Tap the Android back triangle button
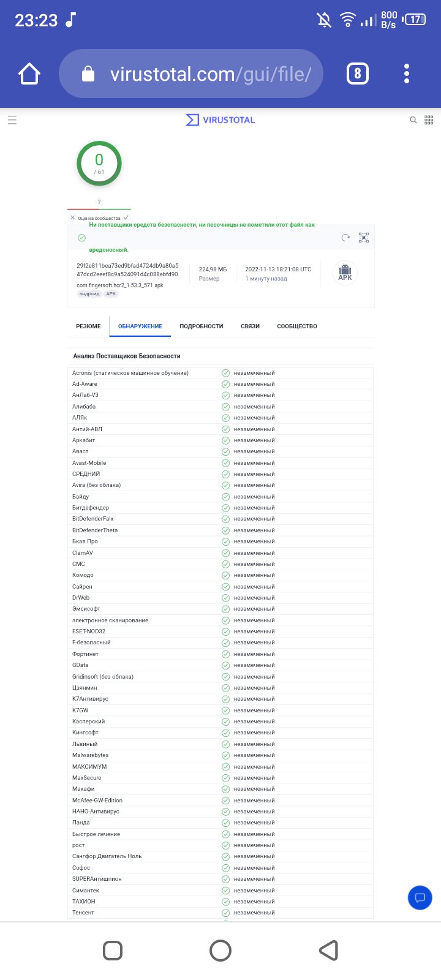The image size is (441, 980). [329, 951]
